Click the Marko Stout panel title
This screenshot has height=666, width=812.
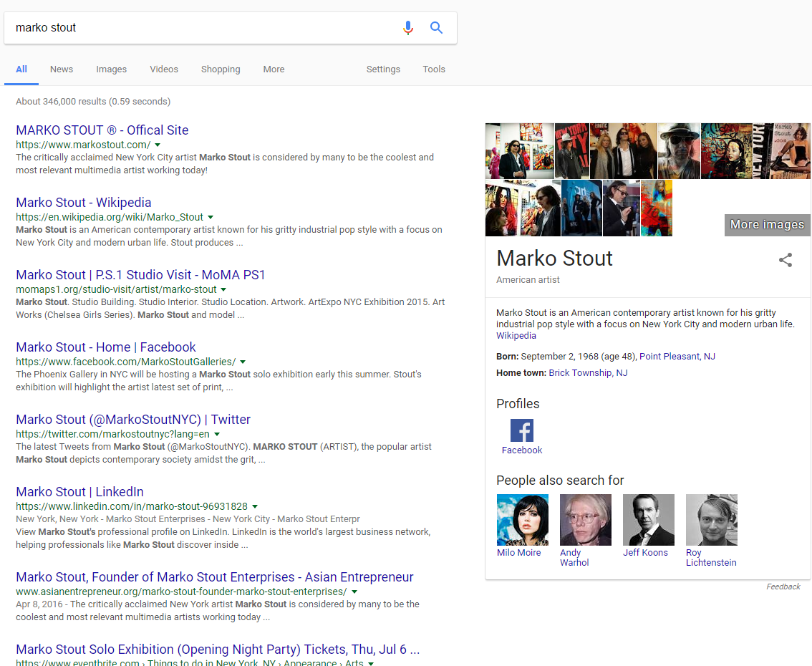[554, 259]
